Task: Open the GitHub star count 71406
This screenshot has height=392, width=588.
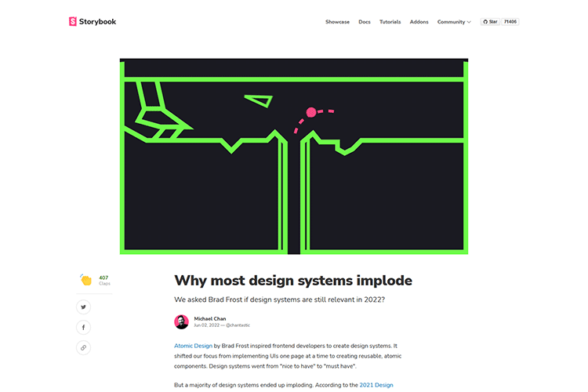Action: pyautogui.click(x=510, y=22)
